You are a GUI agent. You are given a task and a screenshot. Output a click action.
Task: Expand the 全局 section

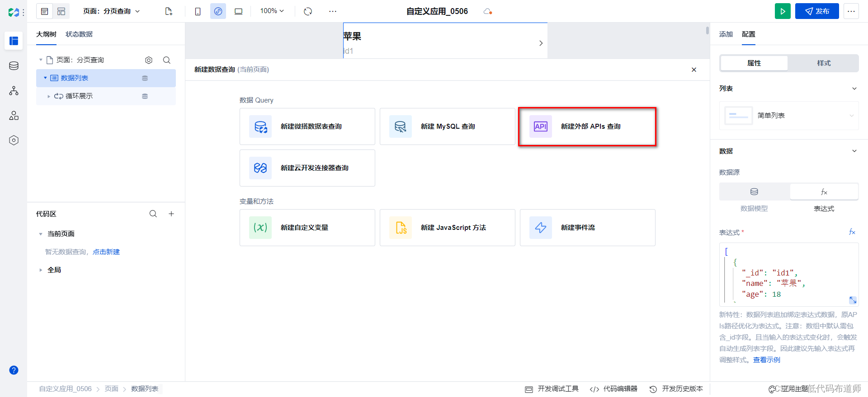[41, 270]
